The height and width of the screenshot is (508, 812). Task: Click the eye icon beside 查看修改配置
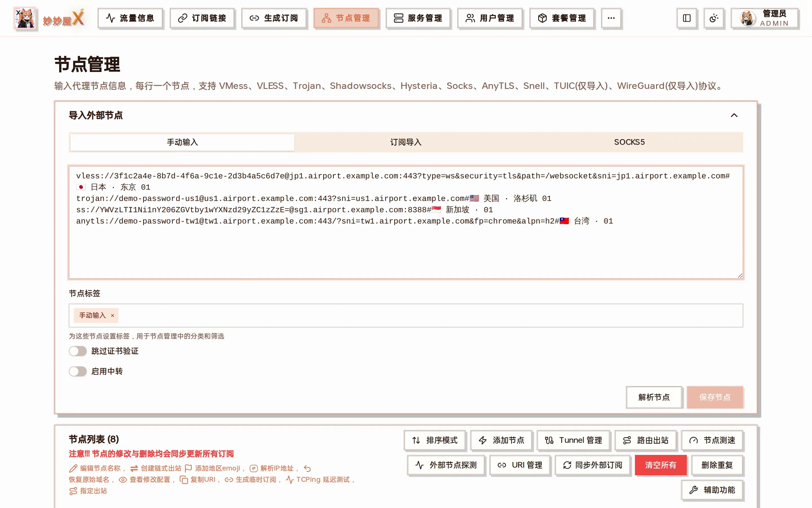coord(123,480)
